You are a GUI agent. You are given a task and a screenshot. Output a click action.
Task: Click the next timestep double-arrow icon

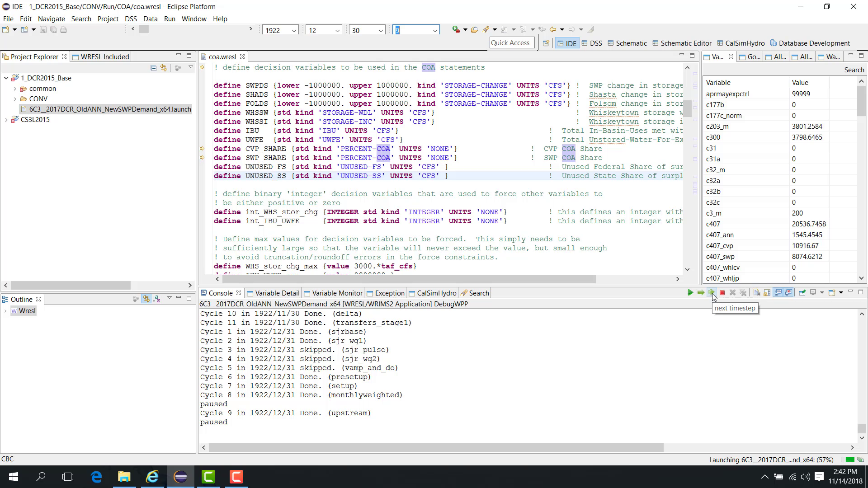712,292
